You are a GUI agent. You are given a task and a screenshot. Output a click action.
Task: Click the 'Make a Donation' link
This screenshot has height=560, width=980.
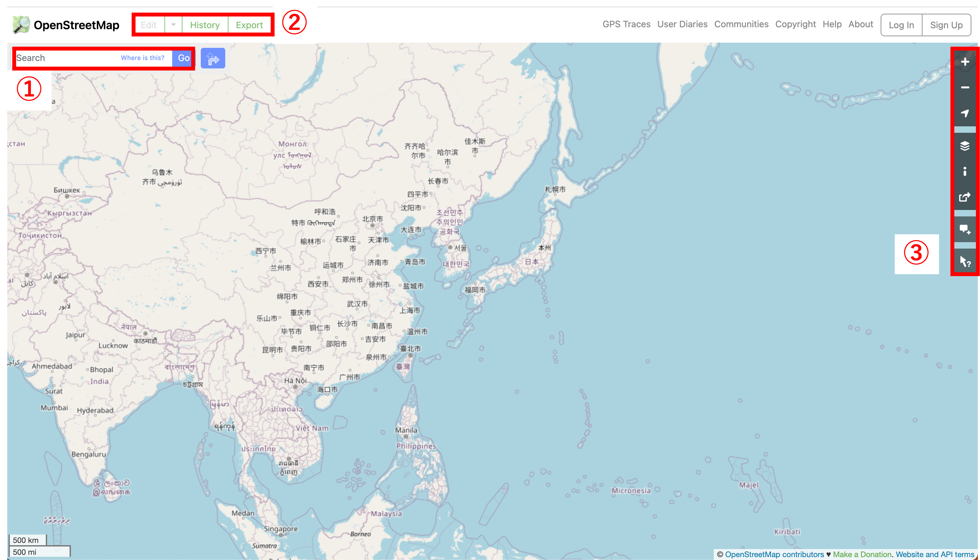[862, 554]
